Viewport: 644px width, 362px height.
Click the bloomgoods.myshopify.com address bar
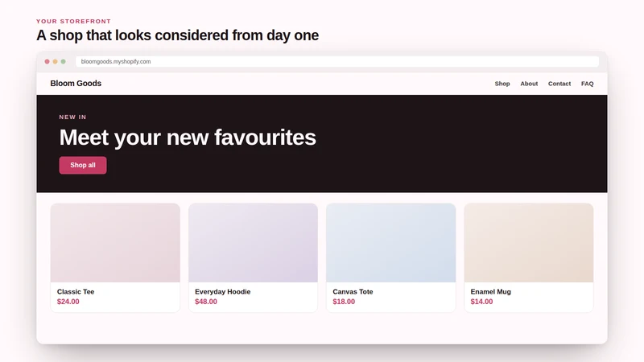point(336,62)
